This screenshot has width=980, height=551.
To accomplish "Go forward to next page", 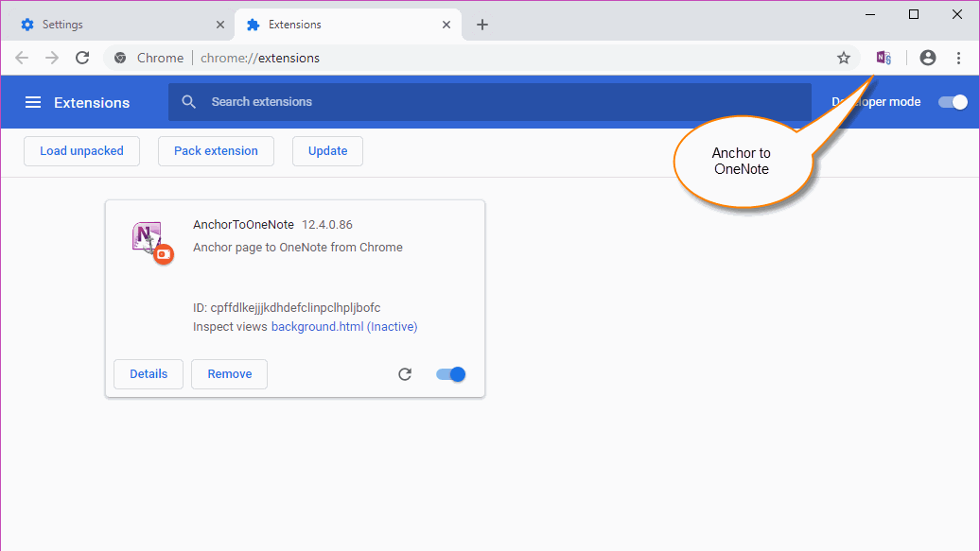I will 52,58.
